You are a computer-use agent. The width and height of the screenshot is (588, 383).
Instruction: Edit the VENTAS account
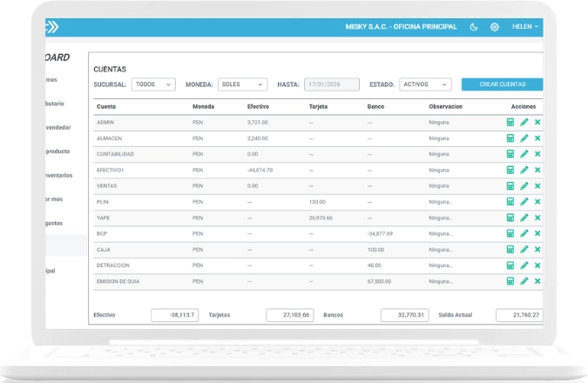[x=524, y=186]
